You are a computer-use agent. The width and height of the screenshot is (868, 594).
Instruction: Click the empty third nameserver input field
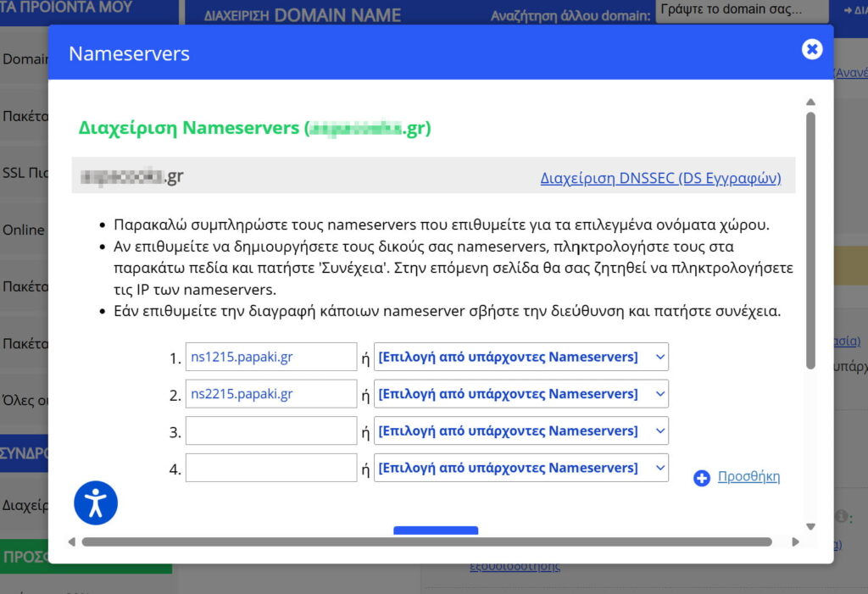click(270, 430)
